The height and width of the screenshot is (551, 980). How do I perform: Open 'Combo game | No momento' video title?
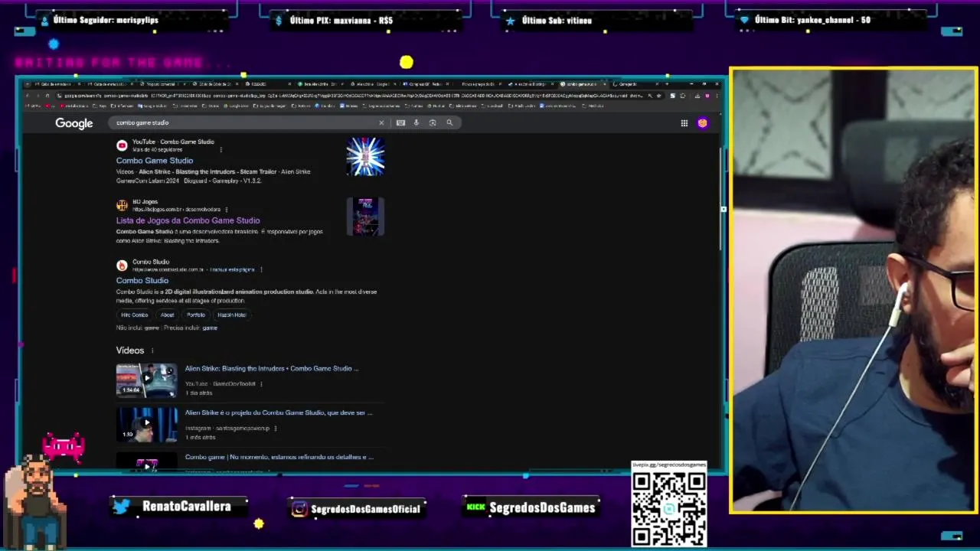click(x=279, y=458)
